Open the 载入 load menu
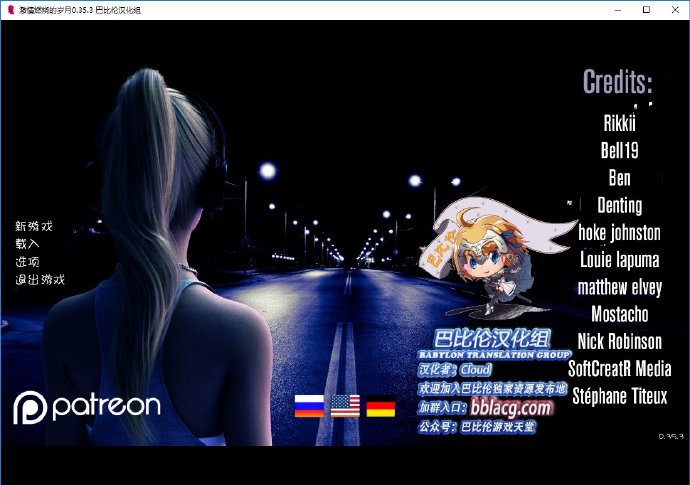Image resolution: width=690 pixels, height=485 pixels. click(27, 244)
